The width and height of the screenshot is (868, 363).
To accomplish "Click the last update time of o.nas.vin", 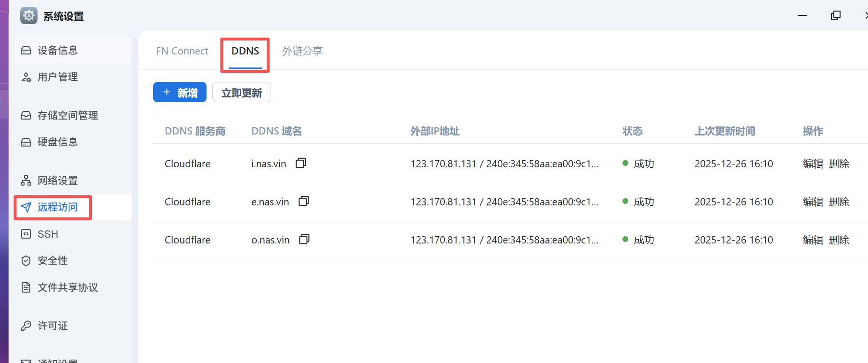I will [x=734, y=240].
